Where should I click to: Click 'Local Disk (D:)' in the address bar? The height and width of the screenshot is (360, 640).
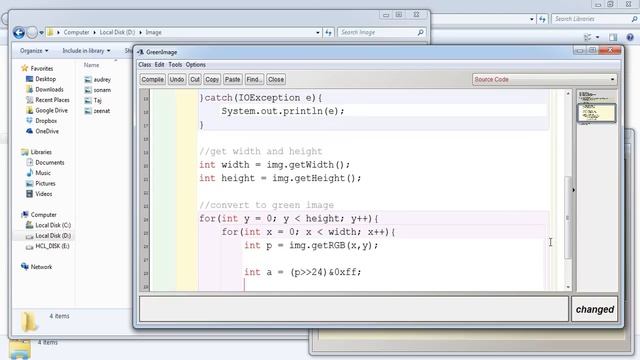point(117,32)
